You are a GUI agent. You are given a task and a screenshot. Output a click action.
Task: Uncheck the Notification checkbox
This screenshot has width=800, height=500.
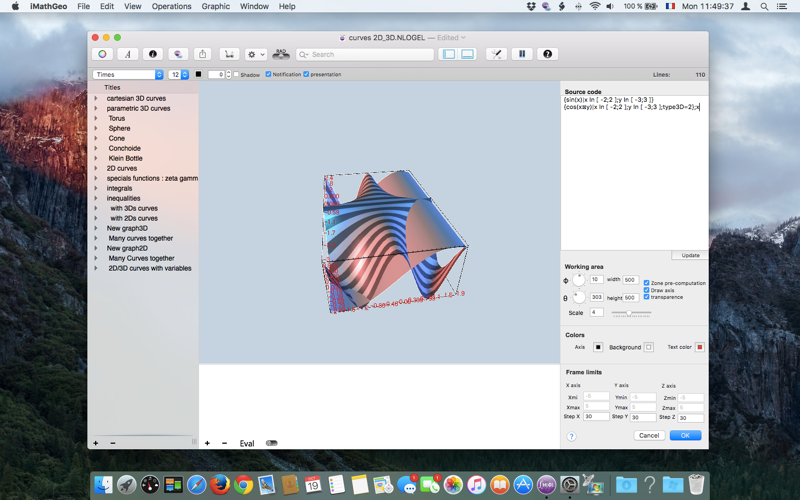coord(268,74)
